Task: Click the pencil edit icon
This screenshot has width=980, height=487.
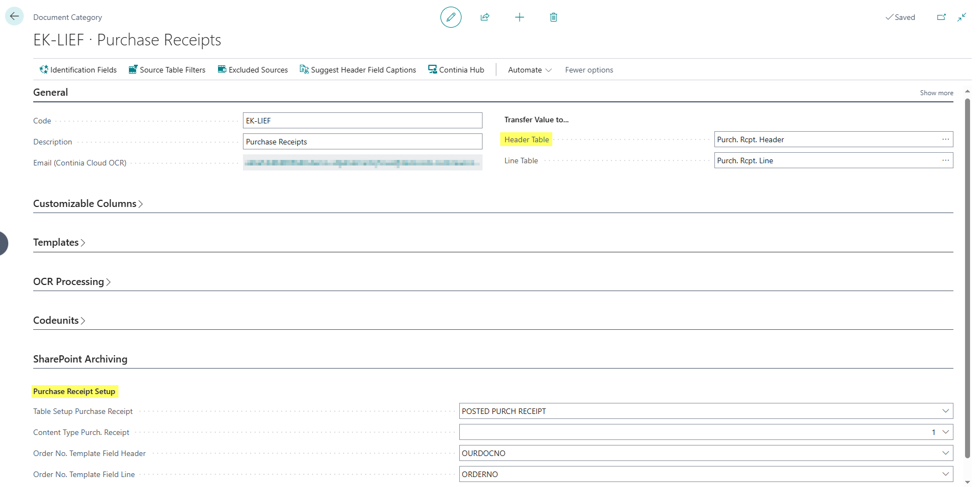Action: pos(451,17)
